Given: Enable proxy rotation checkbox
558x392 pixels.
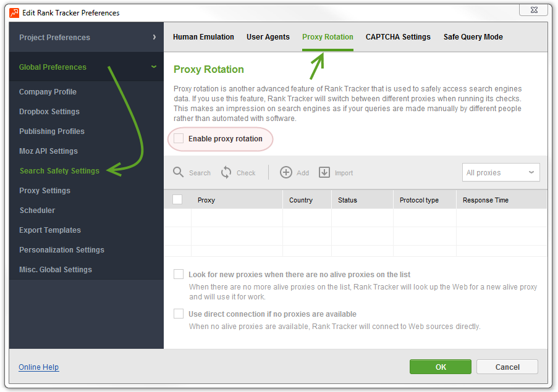Looking at the screenshot, I should (x=179, y=138).
